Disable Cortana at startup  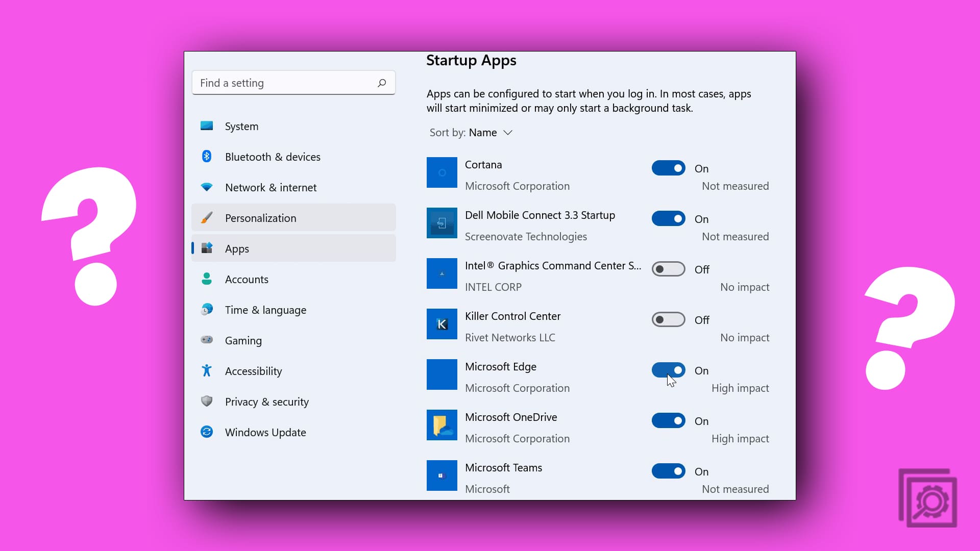click(x=668, y=168)
